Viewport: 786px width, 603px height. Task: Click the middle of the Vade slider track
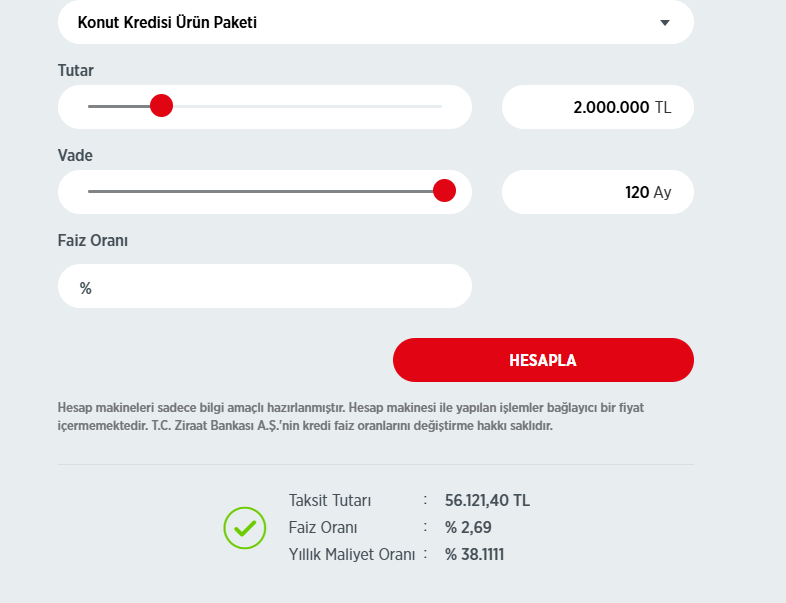pos(265,191)
